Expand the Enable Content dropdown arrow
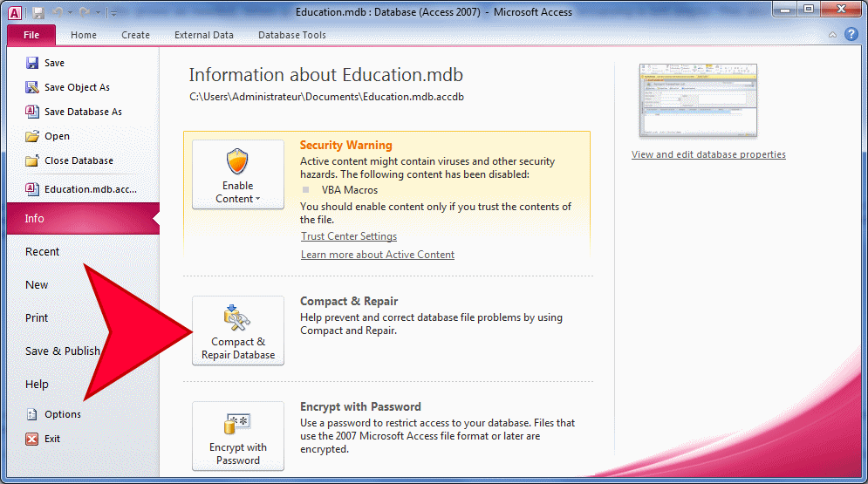The height and width of the screenshot is (484, 868). 257,199
